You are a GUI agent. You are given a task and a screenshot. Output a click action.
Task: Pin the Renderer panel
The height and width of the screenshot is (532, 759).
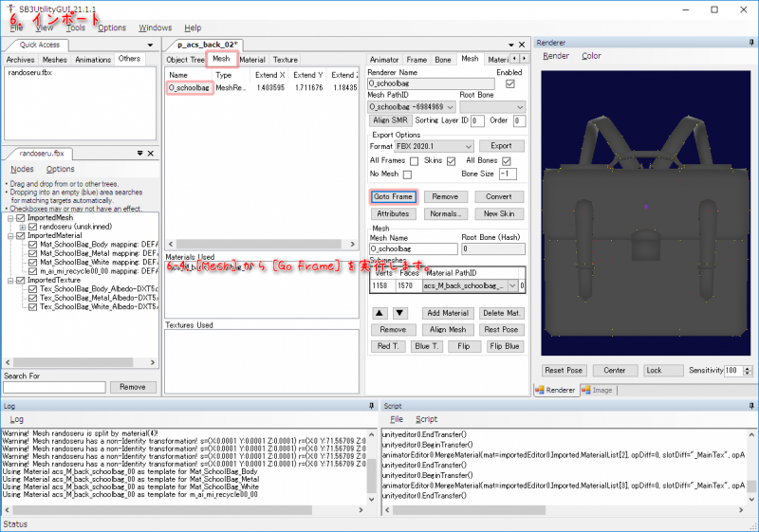752,43
